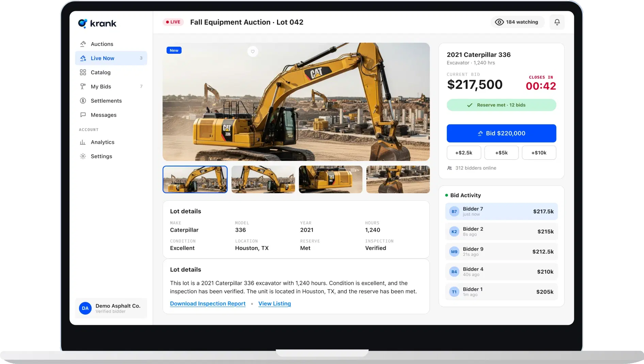644x364 pixels.
Task: Select the fourth thumbnail showing the bucket
Action: tap(398, 180)
